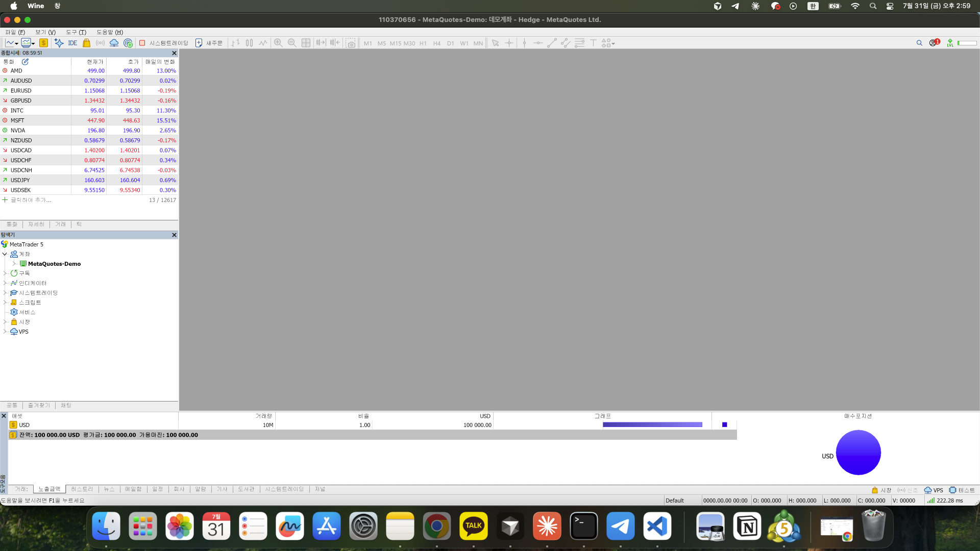Select the NVDA symbol row
This screenshot has height=551, width=980.
[x=89, y=131]
